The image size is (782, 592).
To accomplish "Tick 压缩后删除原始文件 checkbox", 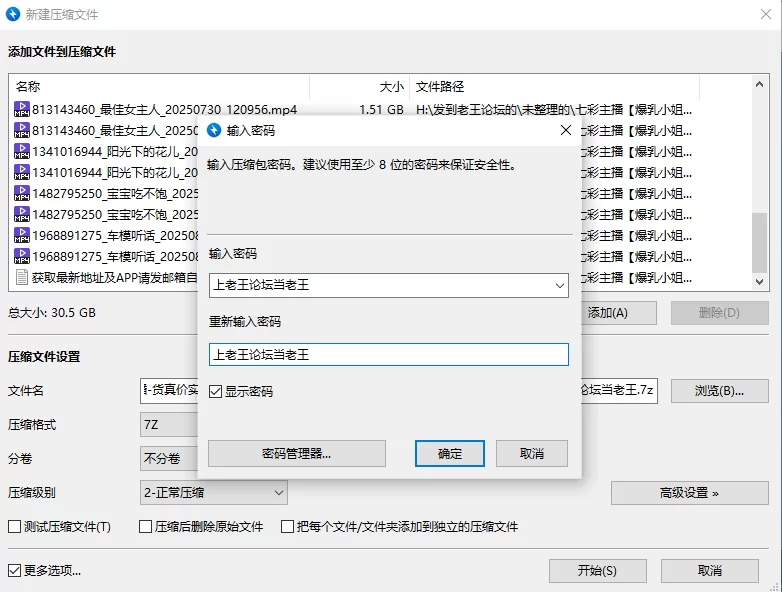I will coord(145,527).
